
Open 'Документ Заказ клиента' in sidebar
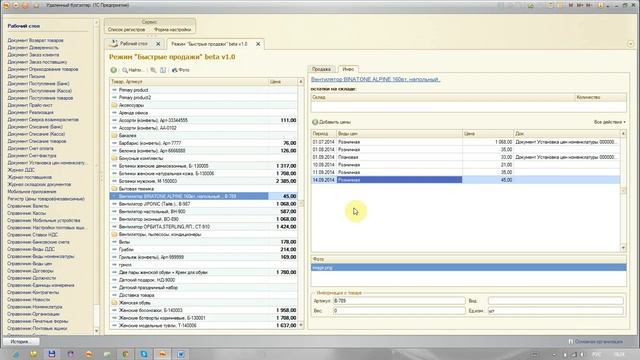point(33,55)
